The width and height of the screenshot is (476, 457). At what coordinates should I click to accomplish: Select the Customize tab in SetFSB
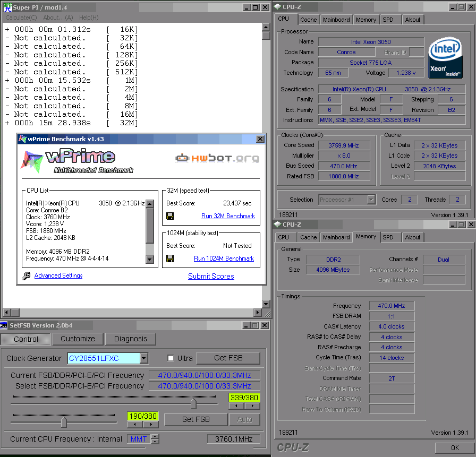pyautogui.click(x=78, y=339)
